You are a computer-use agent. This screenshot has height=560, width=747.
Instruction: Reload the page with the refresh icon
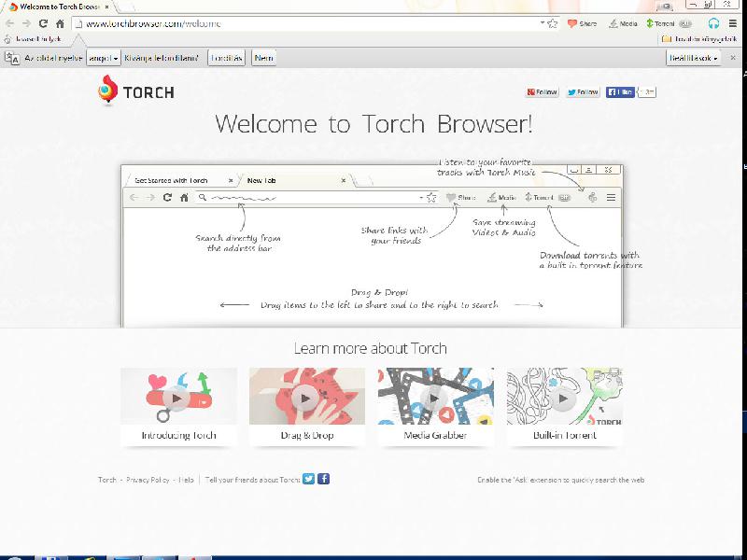[x=43, y=23]
